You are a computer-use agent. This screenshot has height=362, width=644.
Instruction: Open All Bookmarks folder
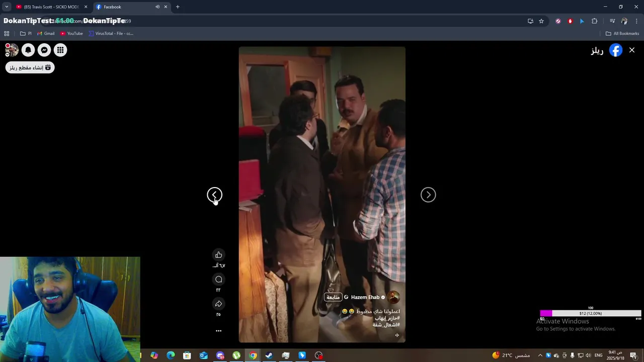(622, 34)
